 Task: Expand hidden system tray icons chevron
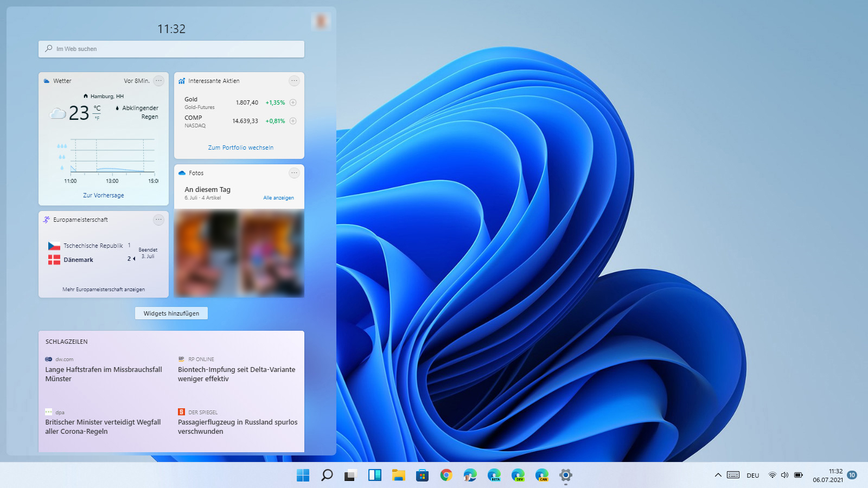[718, 475]
